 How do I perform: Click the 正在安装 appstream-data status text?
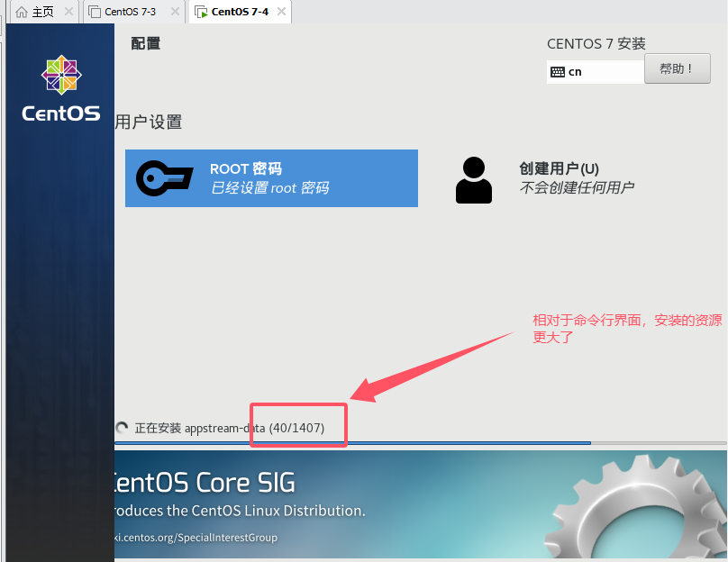point(230,428)
